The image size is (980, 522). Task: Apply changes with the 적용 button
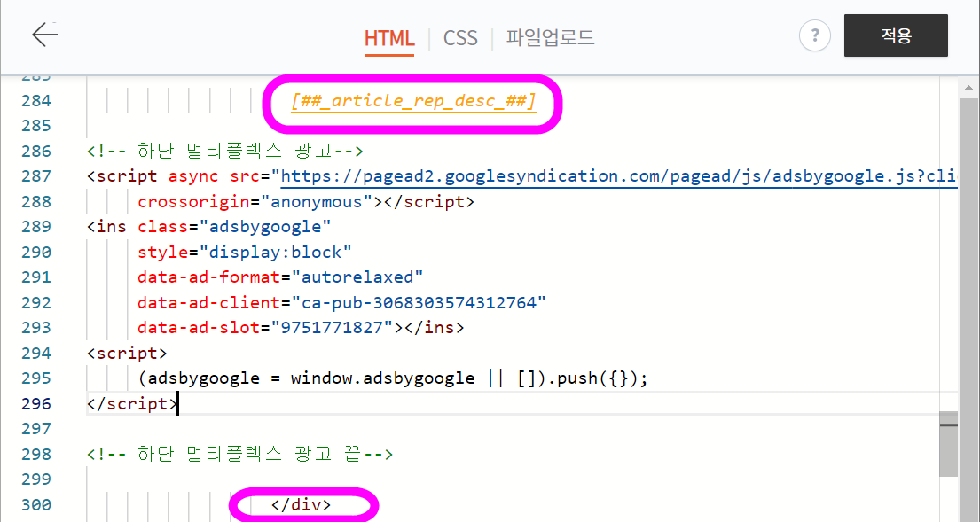point(896,35)
